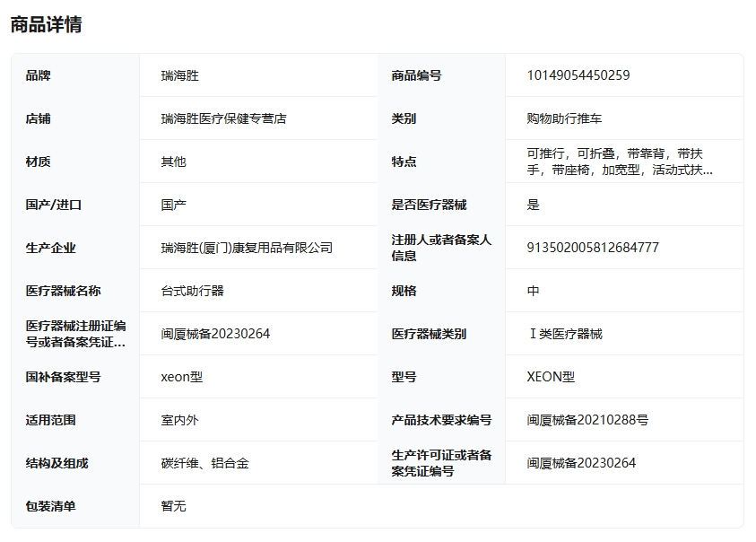This screenshot has height=542, width=756.
Task: Select the 注册人或者备案人信息 label
Action: [441, 248]
